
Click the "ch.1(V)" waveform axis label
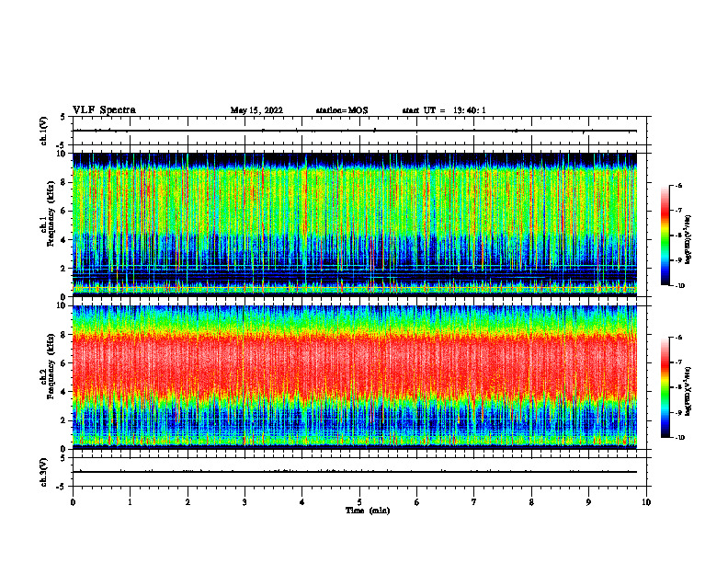44,131
